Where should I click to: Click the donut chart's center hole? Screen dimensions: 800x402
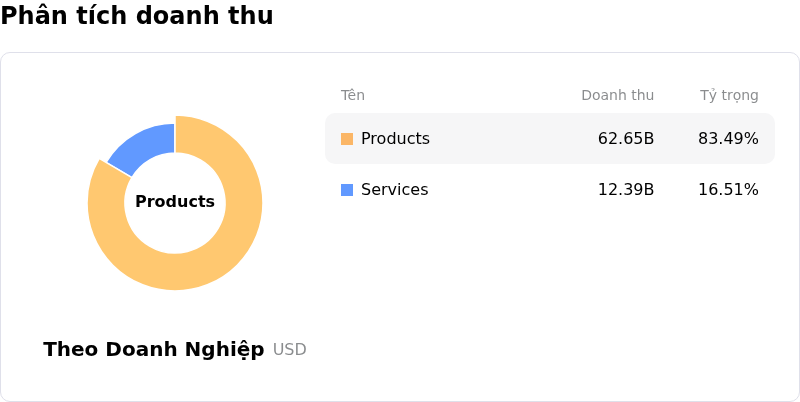[175, 225]
